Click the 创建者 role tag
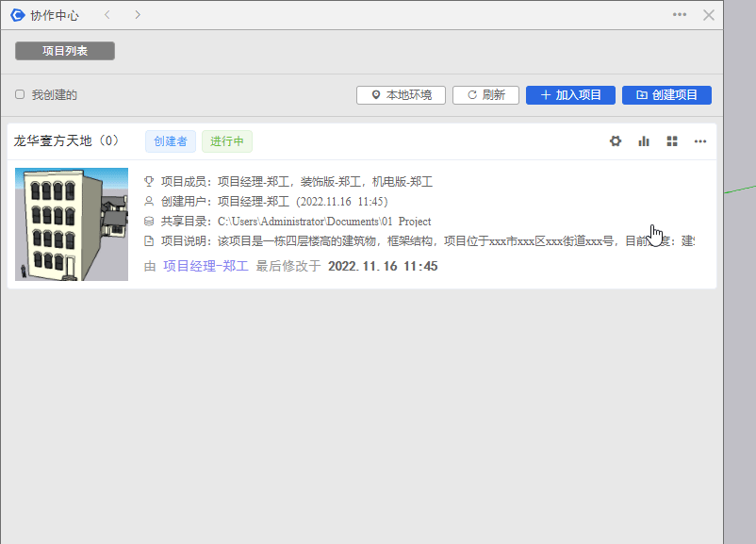756x544 pixels. click(x=171, y=141)
